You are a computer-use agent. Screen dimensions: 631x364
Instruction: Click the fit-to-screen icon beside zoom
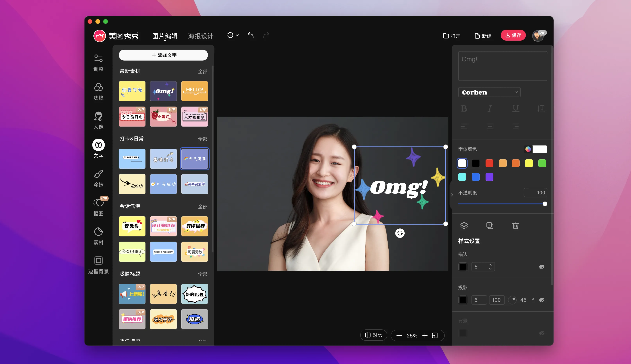[x=435, y=335]
